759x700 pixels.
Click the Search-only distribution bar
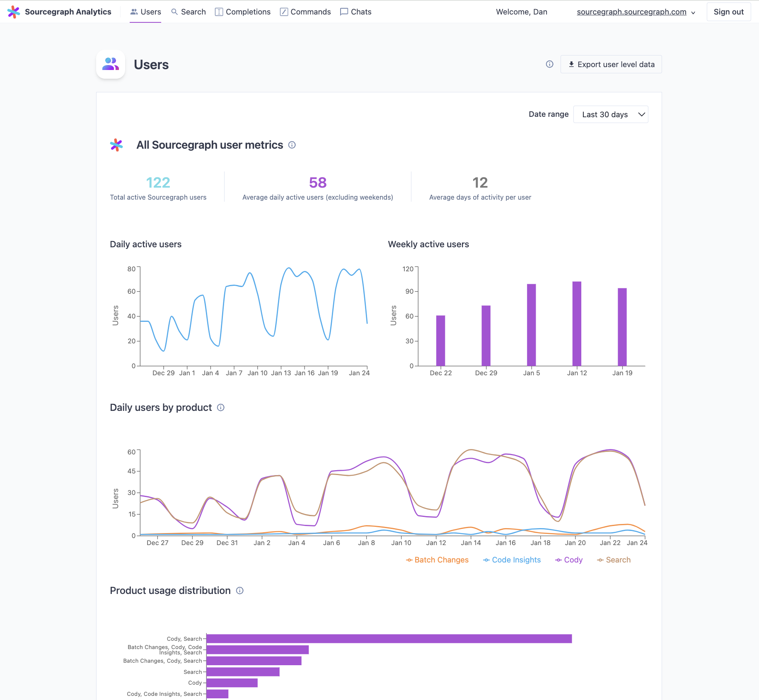[x=243, y=672]
